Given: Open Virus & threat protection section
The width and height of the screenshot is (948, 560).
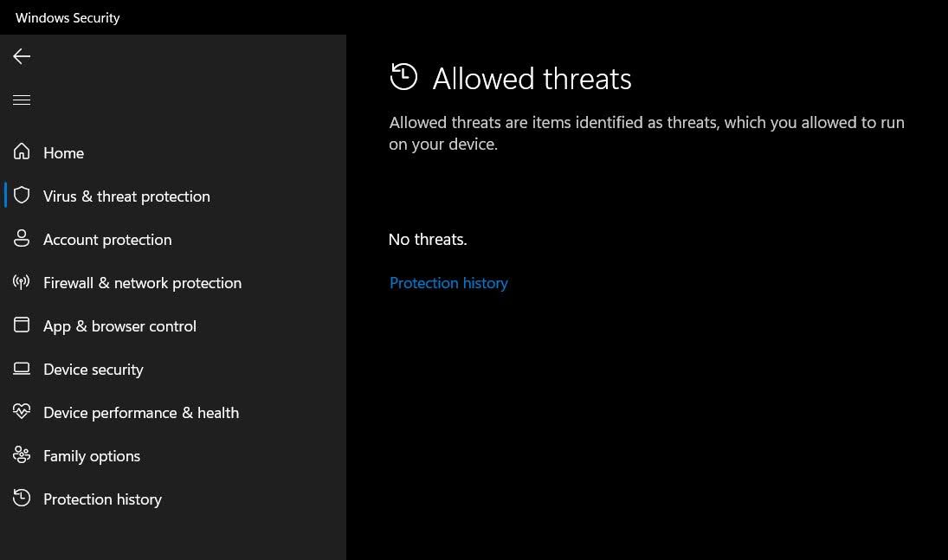Looking at the screenshot, I should (173, 196).
